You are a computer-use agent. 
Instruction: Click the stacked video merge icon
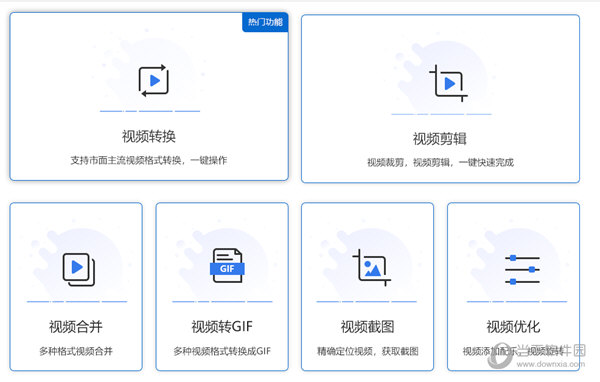pyautogui.click(x=78, y=269)
